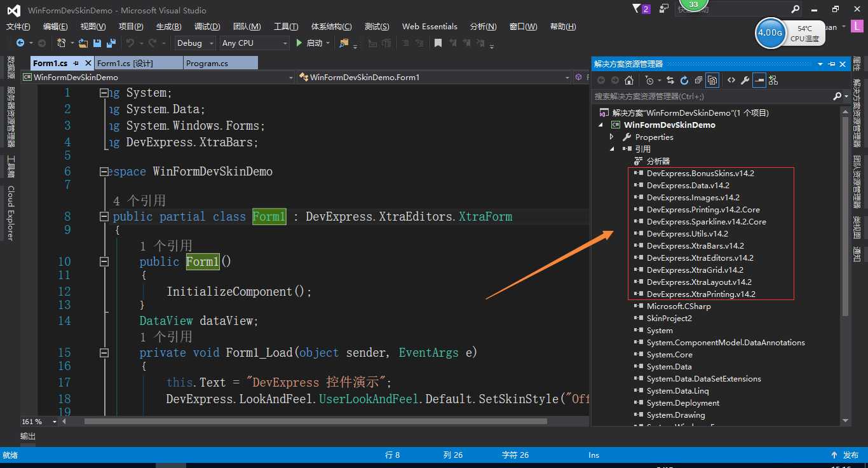Open the 调试 menu
The width and height of the screenshot is (868, 468).
point(207,27)
